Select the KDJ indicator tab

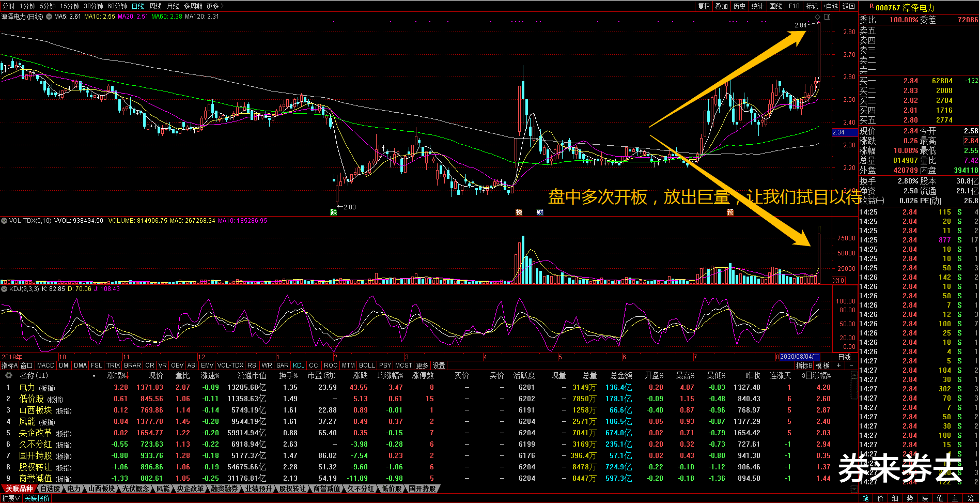point(299,365)
